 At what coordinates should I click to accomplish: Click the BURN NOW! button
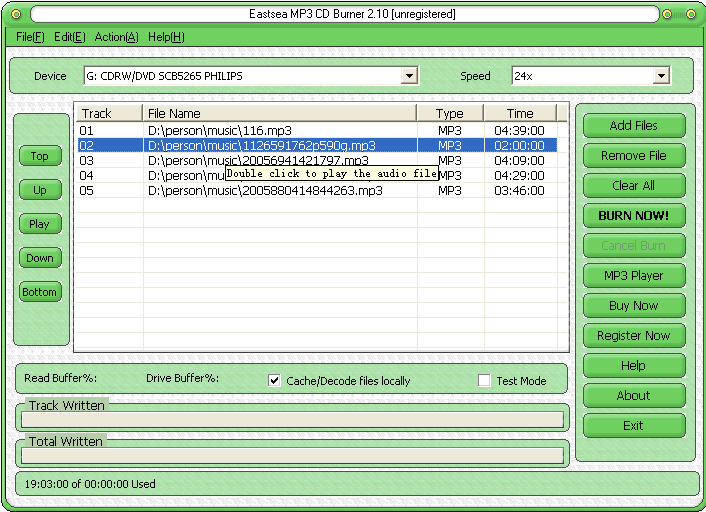[633, 215]
